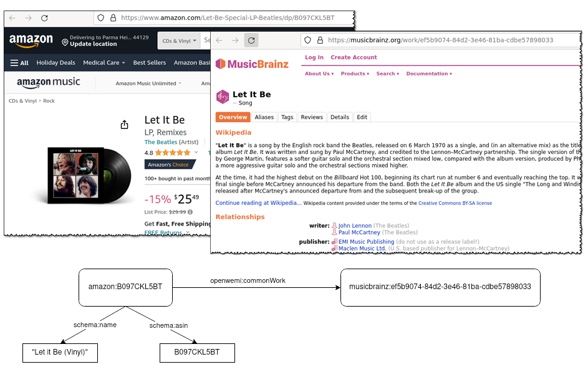Screen dimensions: 588x377
Task: Click the MusicBrainz page lock icon
Action: [x=319, y=41]
